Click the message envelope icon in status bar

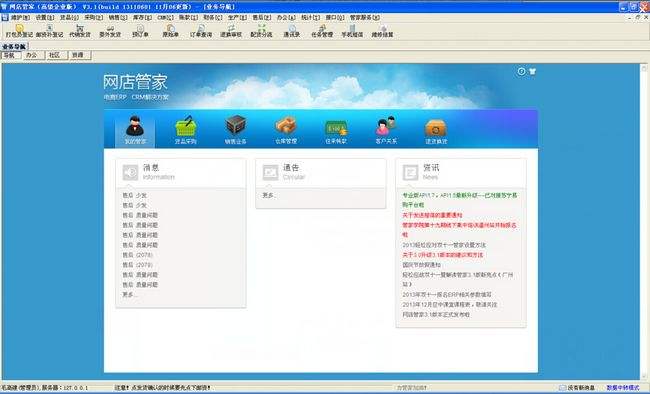[563, 388]
